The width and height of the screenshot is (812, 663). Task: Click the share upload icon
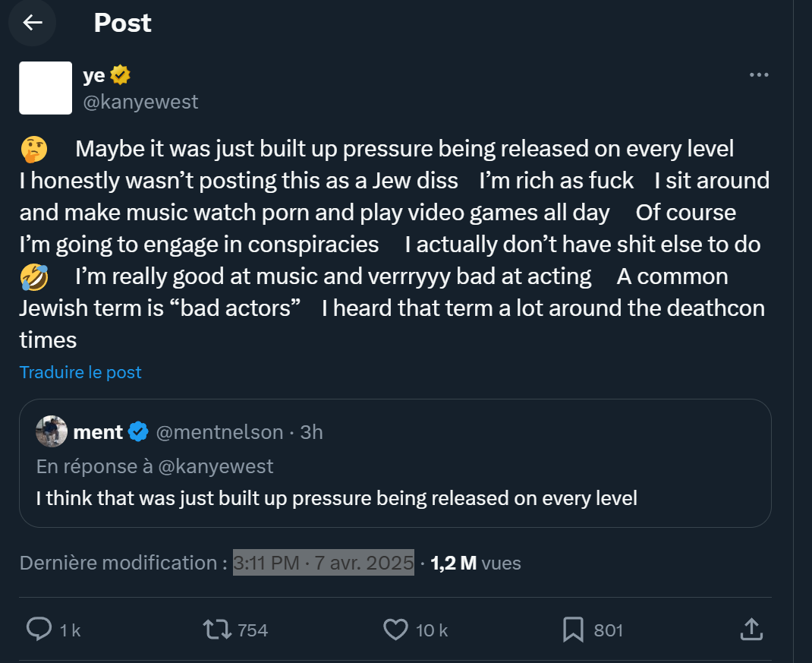(x=750, y=629)
